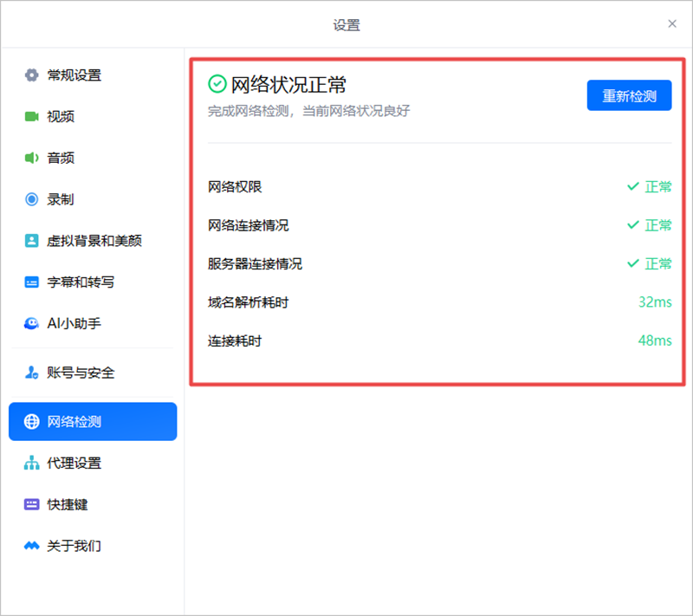This screenshot has height=616, width=693.
Task: Click the Keyboard Shortcuts icon
Action: point(32,504)
